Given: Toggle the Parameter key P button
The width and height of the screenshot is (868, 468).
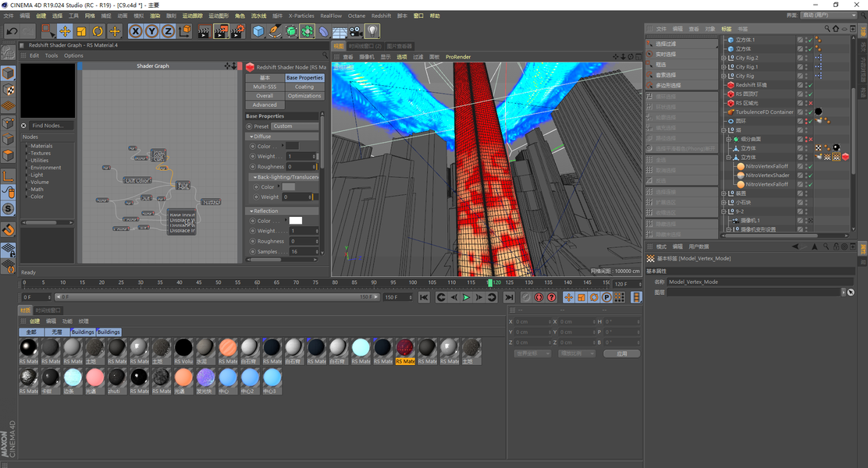Looking at the screenshot, I should 607,298.
